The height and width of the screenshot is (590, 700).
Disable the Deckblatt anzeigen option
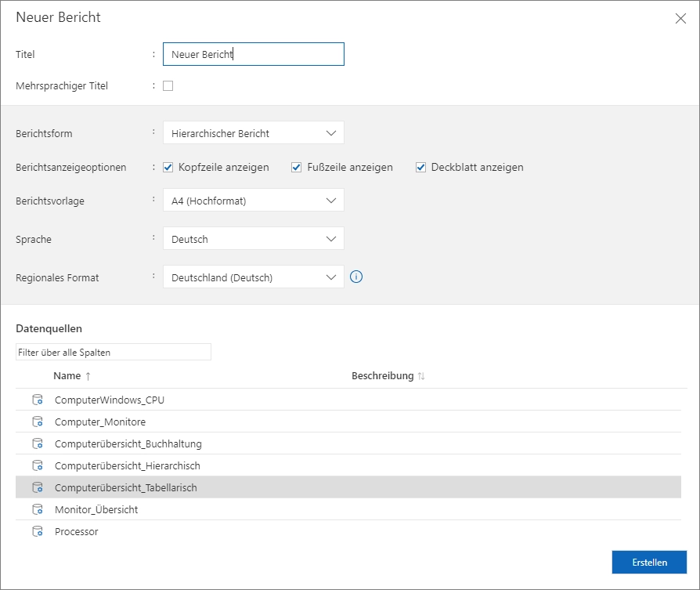[x=420, y=167]
